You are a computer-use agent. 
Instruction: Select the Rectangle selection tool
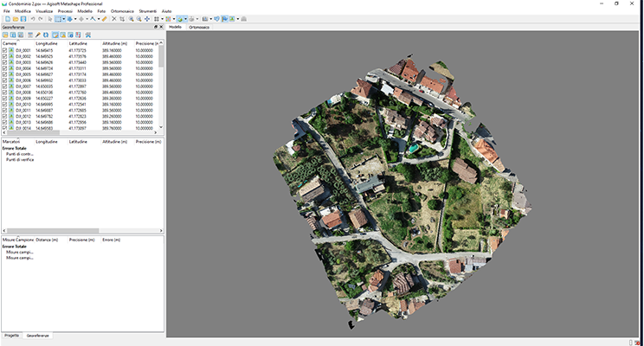[58, 19]
